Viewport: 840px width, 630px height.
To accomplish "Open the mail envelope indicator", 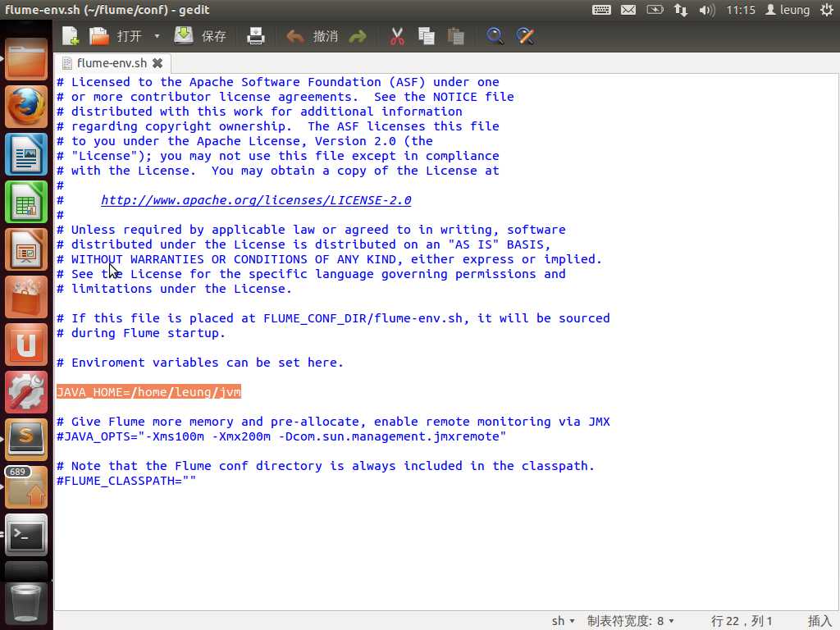I will click(628, 10).
